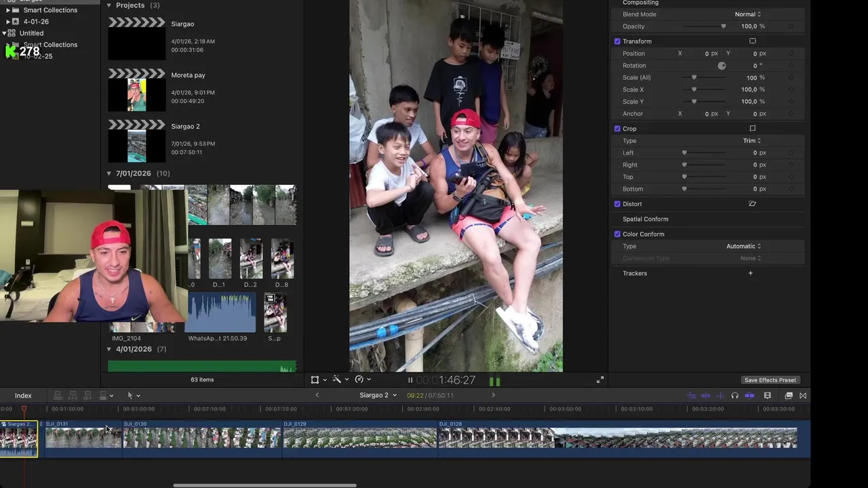Select the WhatsAp...t 21.50.39 audio clip
Image resolution: width=868 pixels, height=488 pixels.
coord(221,313)
